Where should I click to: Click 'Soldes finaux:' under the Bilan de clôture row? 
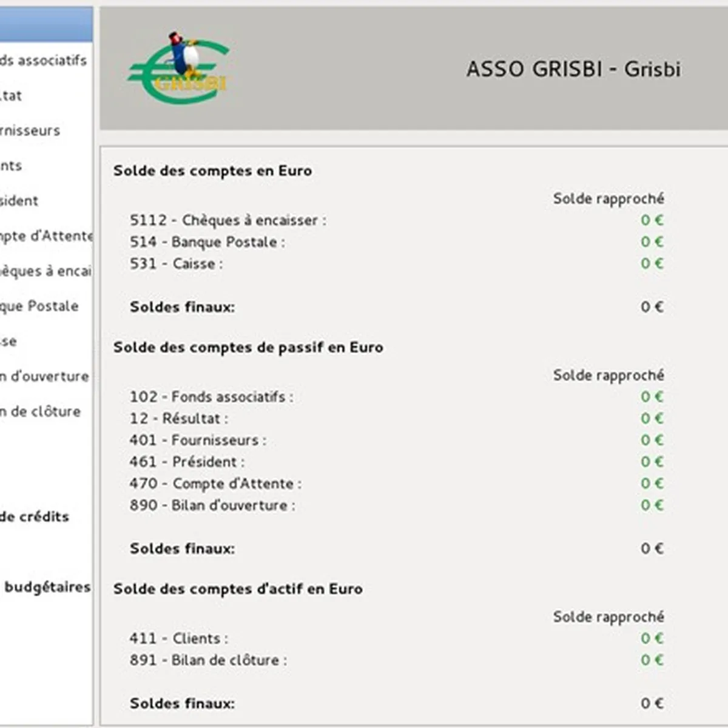click(x=182, y=704)
